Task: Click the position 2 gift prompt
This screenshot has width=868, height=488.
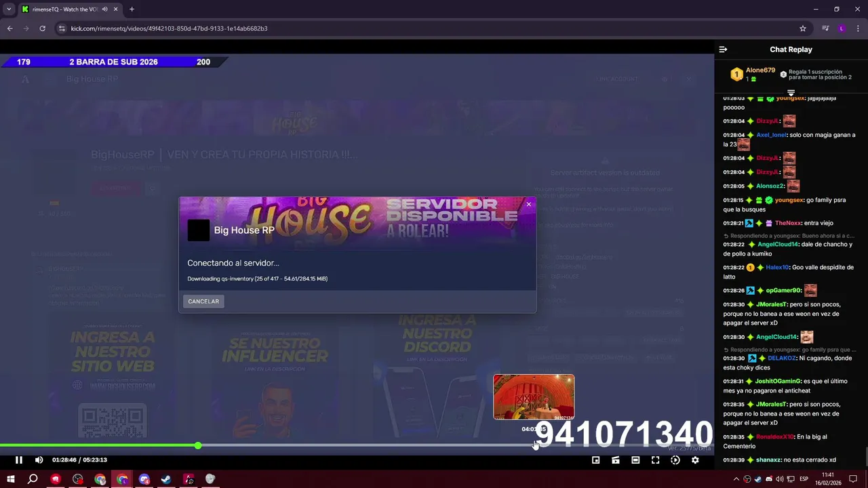Action: tap(816, 75)
